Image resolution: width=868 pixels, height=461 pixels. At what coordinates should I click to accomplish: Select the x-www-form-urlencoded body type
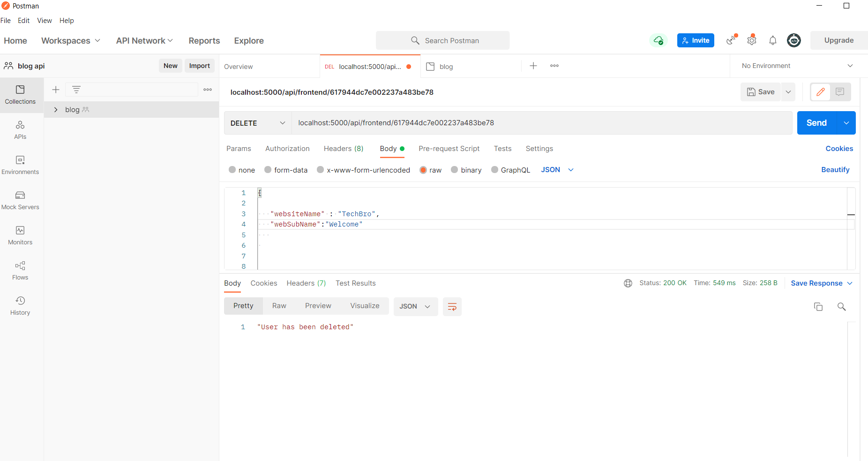321,170
